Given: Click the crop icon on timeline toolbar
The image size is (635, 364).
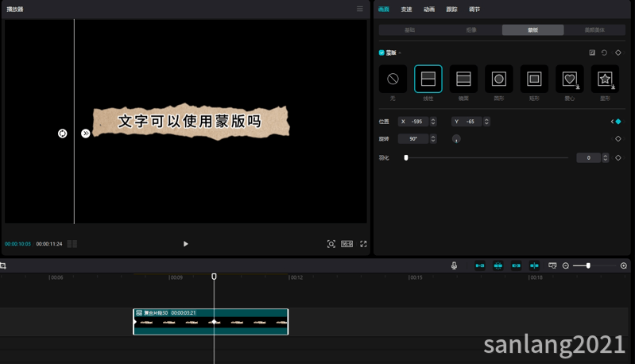Looking at the screenshot, I should (x=3, y=265).
